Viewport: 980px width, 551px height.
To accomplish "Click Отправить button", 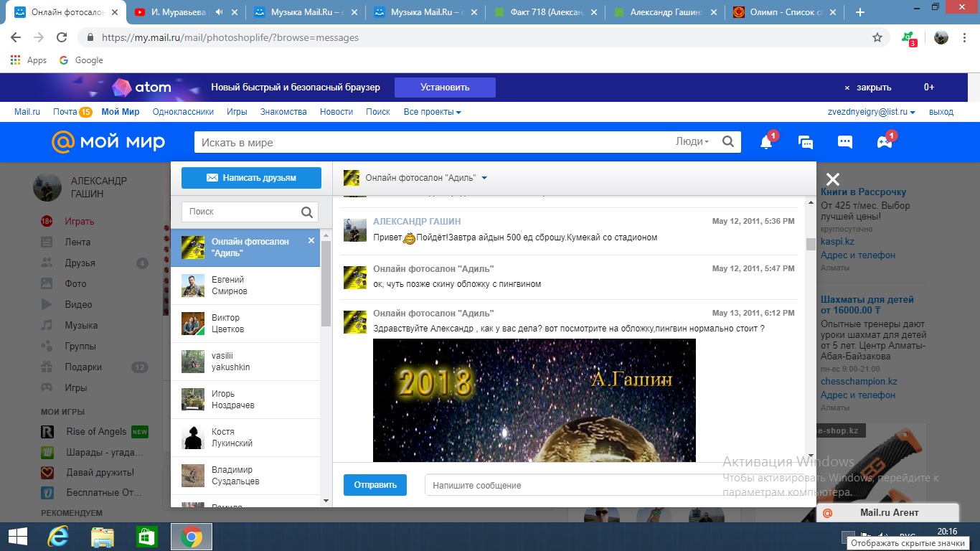I will 375,485.
